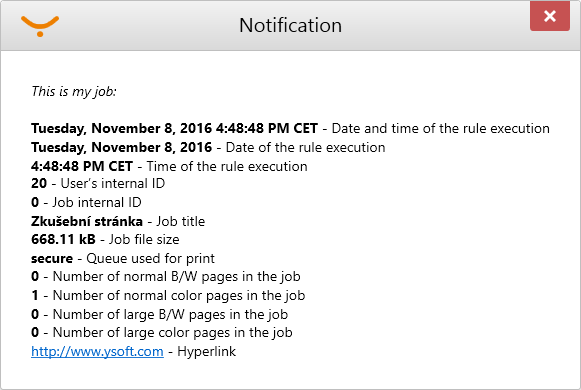Click the 'Queue used for print' description
The width and height of the screenshot is (581, 390).
(x=150, y=259)
